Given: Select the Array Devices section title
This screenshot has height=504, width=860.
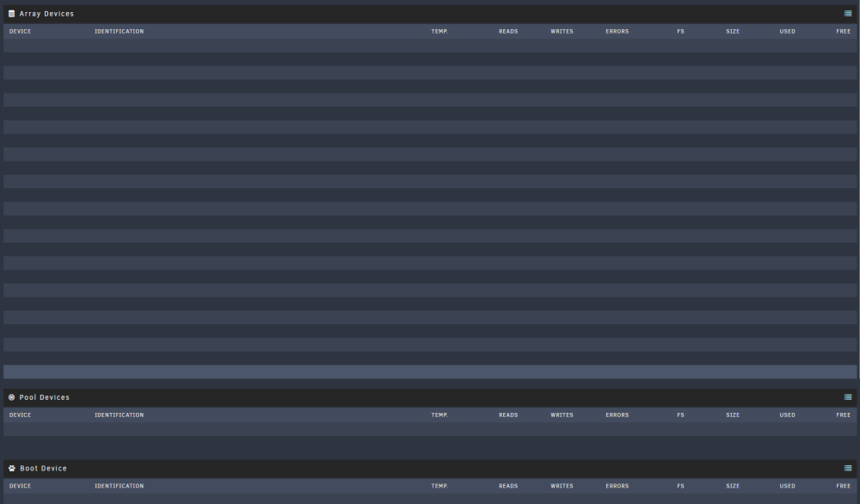Looking at the screenshot, I should point(46,14).
